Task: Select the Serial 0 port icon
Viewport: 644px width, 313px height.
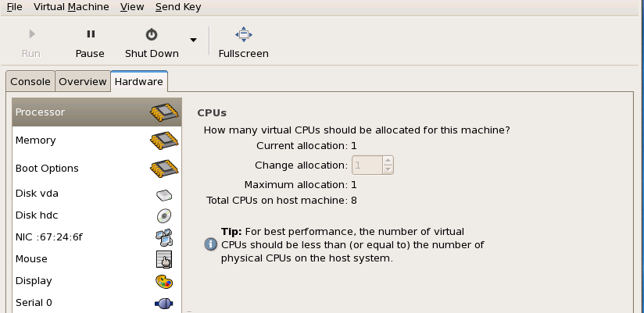Action: tap(163, 303)
